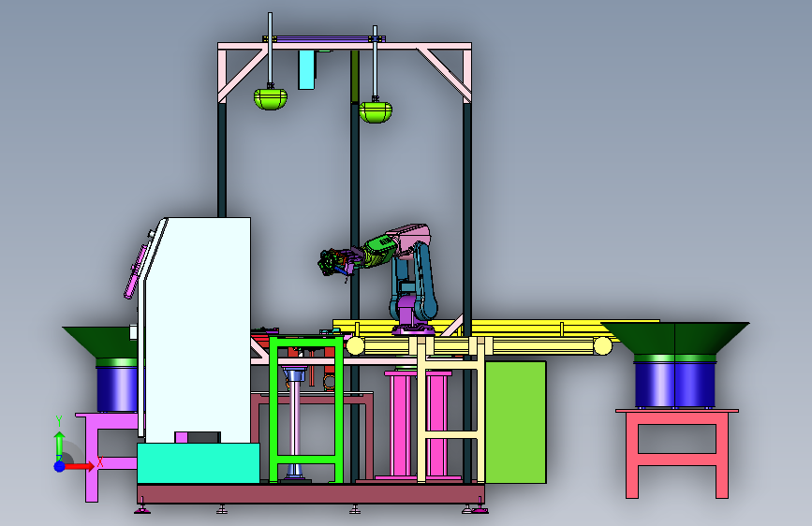Select the brown table frame behind green frame
The height and width of the screenshot is (526, 812).
click(x=368, y=435)
